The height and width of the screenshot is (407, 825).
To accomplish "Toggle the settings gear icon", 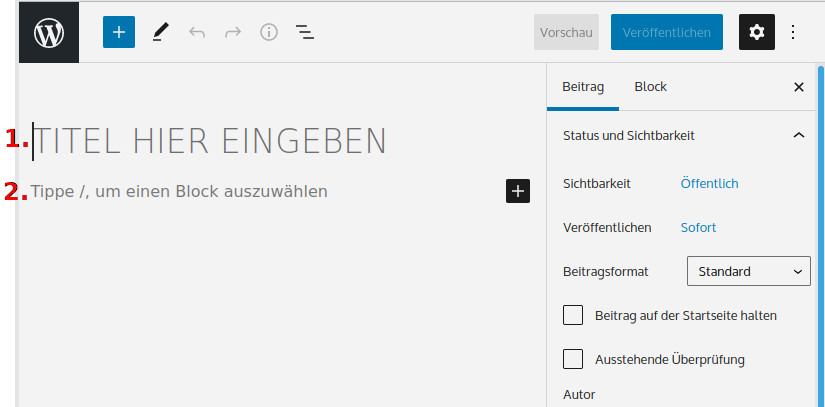I will [x=757, y=32].
